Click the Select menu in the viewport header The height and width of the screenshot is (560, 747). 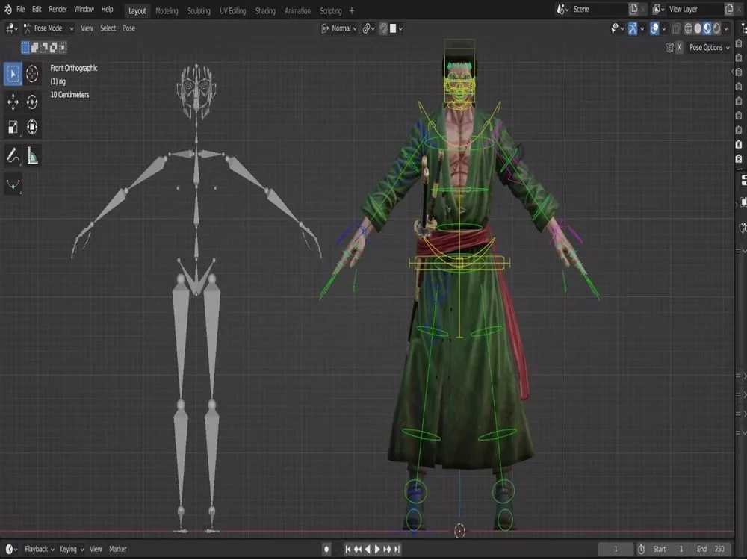[108, 28]
